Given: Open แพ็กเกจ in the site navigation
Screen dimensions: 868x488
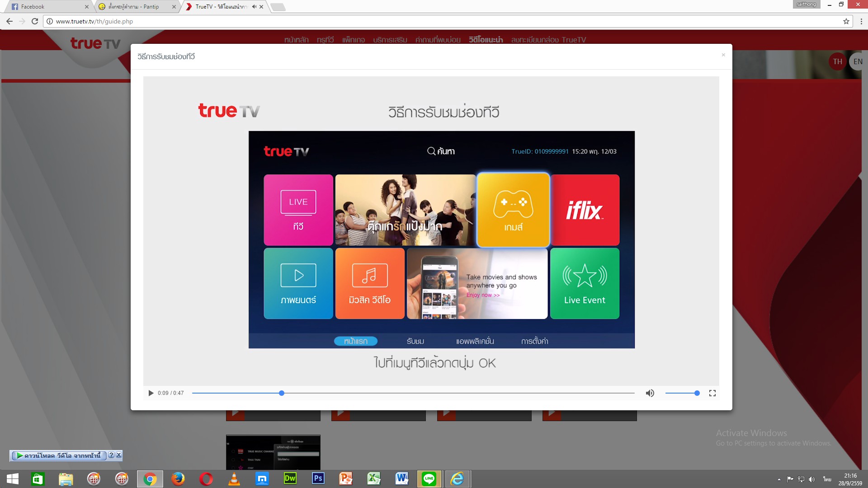Looking at the screenshot, I should pos(354,40).
